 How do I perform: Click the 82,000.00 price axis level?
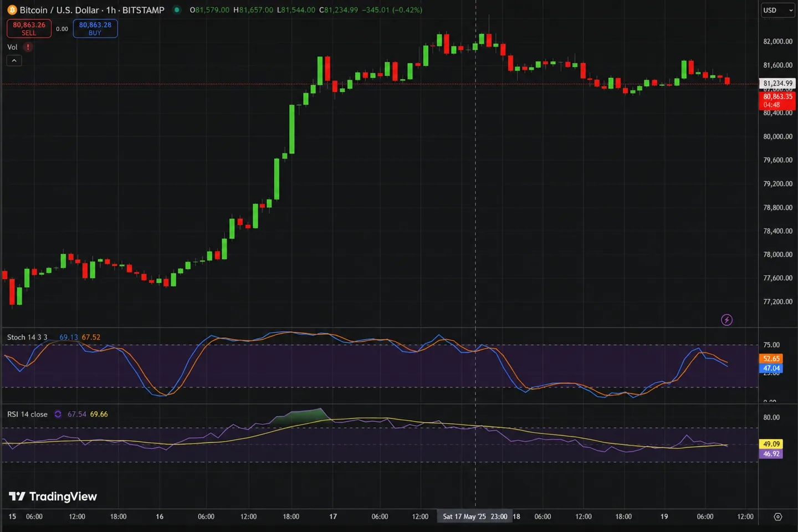tap(777, 42)
